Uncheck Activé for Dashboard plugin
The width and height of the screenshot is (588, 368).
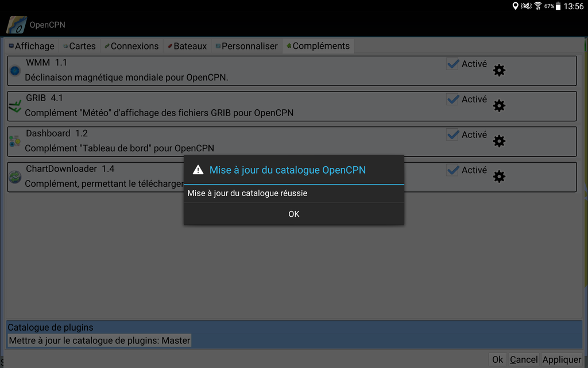pyautogui.click(x=452, y=135)
